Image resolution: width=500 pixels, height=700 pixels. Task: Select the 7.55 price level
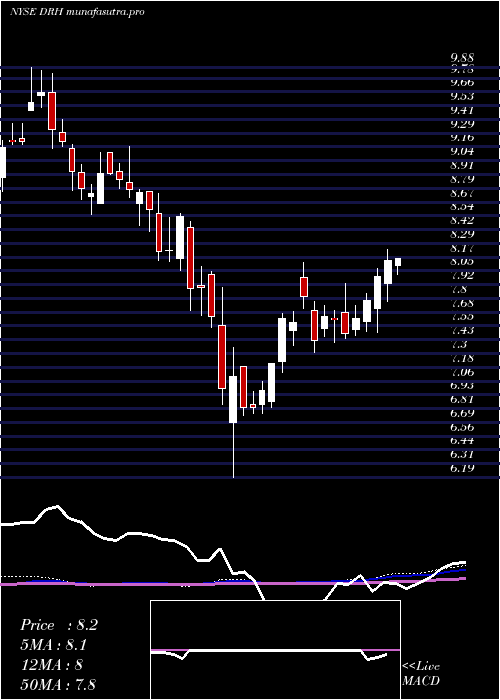pos(462,317)
